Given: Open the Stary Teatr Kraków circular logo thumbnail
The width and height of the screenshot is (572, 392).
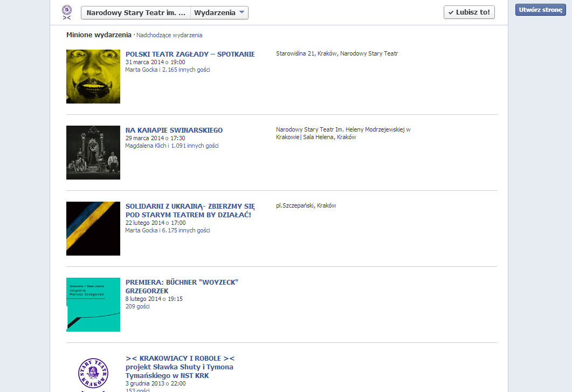Looking at the screenshot, I should click(x=93, y=373).
